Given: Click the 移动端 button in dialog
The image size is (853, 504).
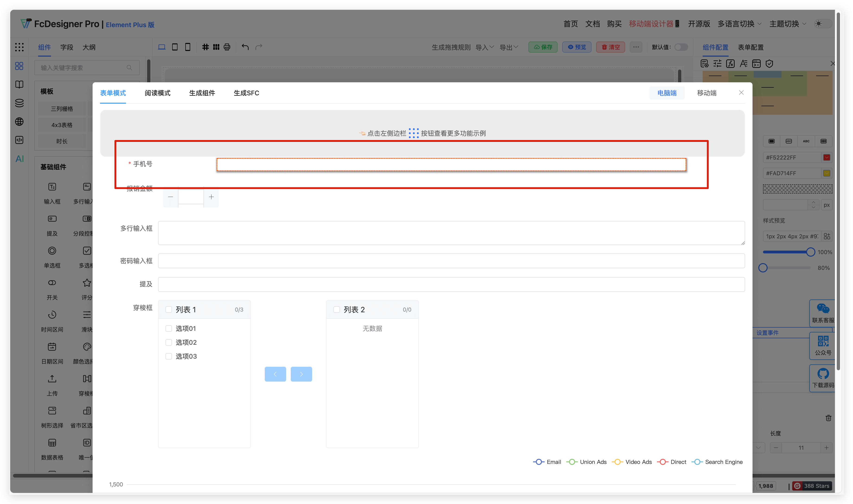Looking at the screenshot, I should pyautogui.click(x=707, y=93).
